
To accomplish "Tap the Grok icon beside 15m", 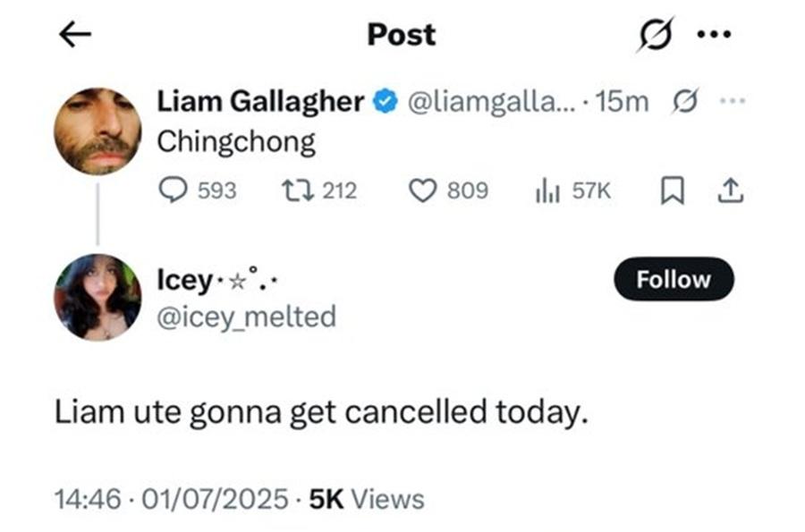I will 684,102.
